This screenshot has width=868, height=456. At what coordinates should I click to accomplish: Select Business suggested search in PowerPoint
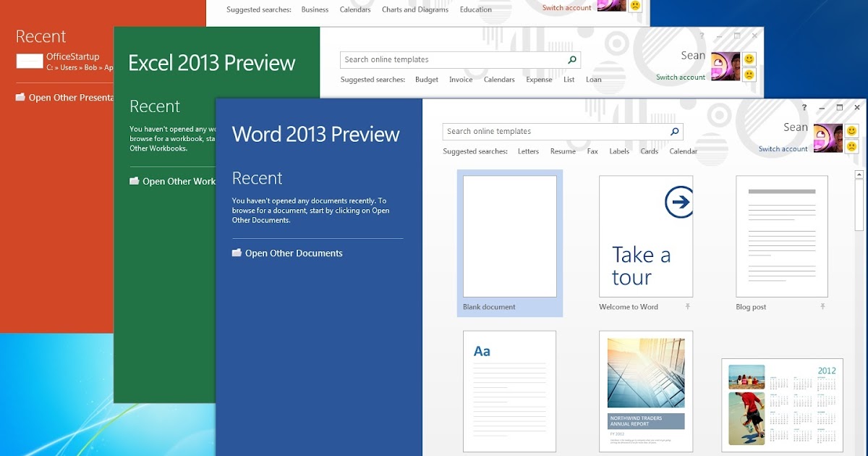[x=315, y=9]
